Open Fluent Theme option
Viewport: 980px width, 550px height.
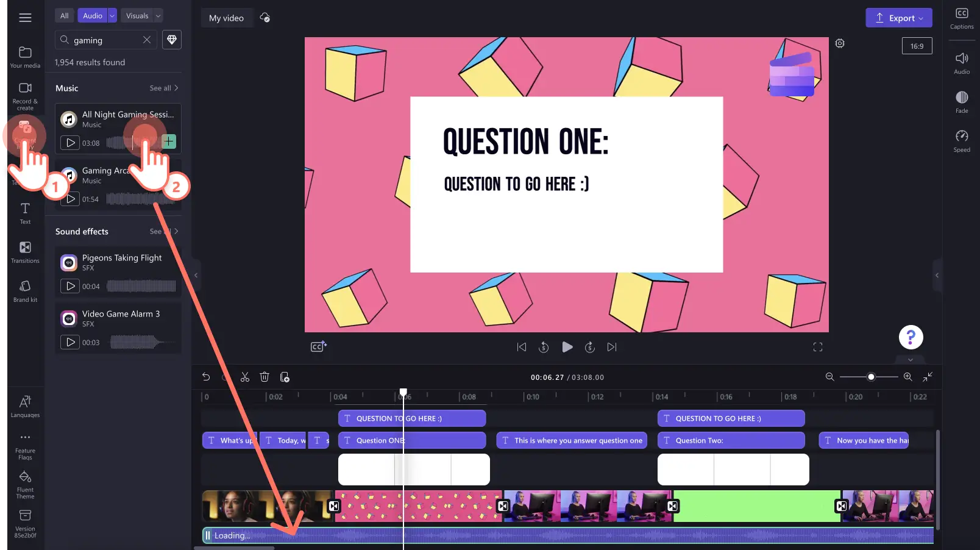(25, 485)
